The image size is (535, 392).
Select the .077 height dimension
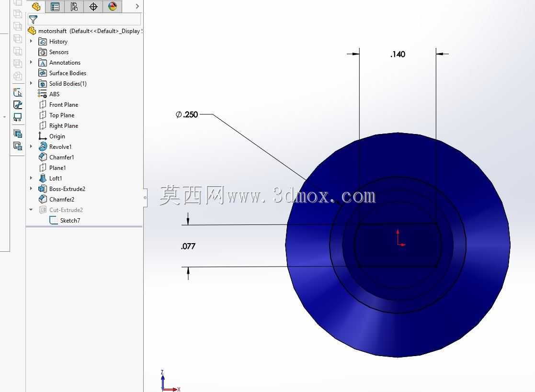[x=188, y=246]
